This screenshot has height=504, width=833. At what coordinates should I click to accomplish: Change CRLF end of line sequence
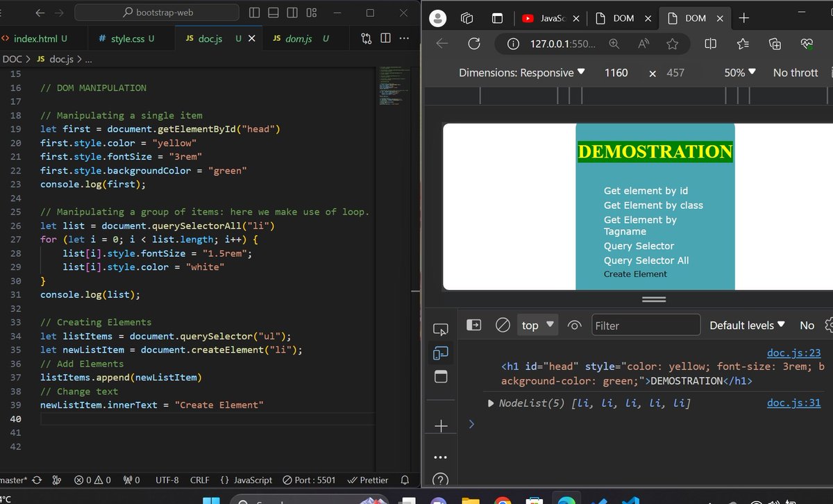(200, 480)
